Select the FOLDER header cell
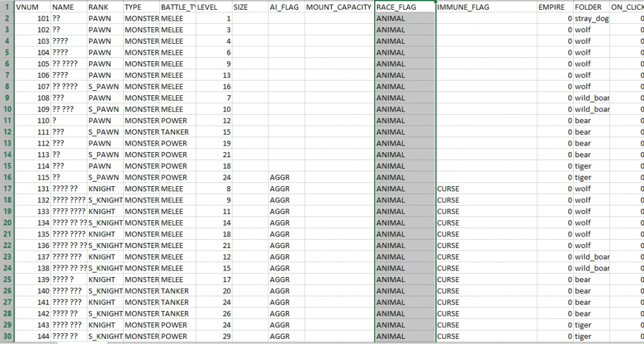Screen dimensions: 644x344 pos(591,7)
